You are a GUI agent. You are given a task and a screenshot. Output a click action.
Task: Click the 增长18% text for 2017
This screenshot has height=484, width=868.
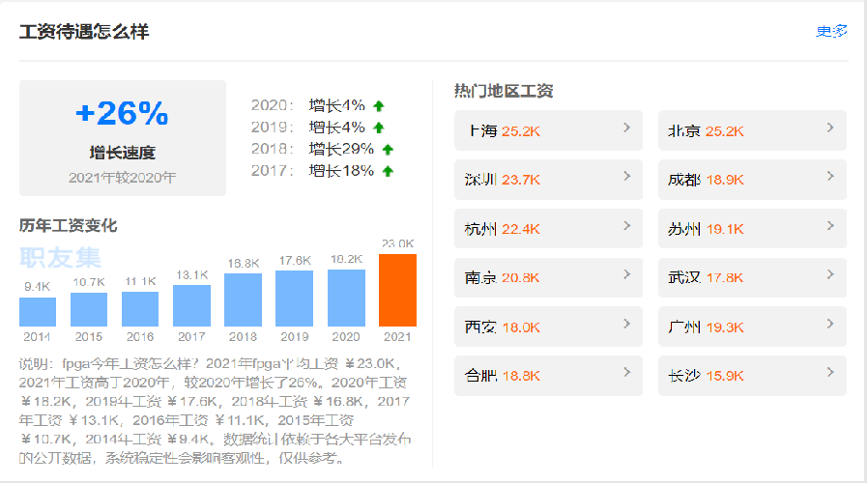pyautogui.click(x=341, y=171)
